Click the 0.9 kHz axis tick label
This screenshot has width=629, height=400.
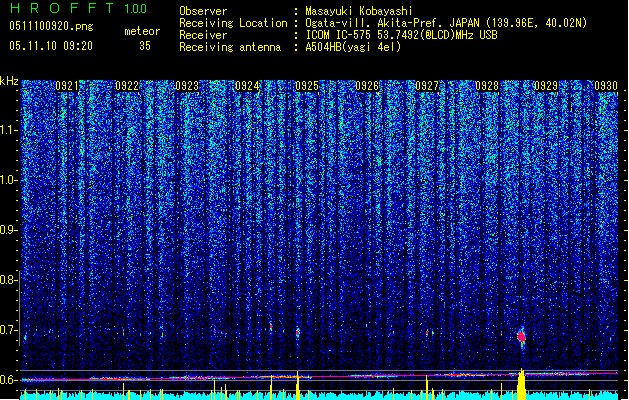(8, 230)
